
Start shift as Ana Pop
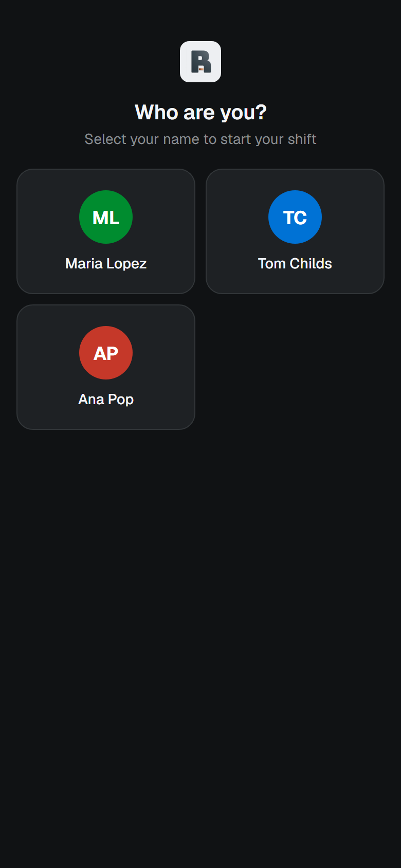106,367
